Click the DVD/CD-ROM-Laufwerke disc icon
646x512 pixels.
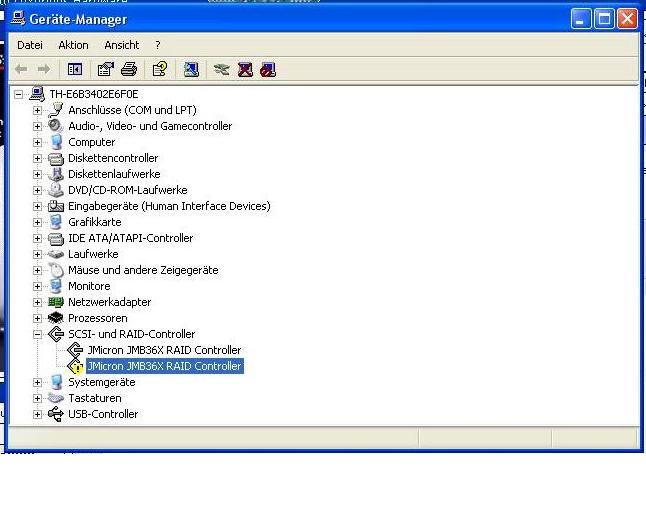pyautogui.click(x=56, y=190)
